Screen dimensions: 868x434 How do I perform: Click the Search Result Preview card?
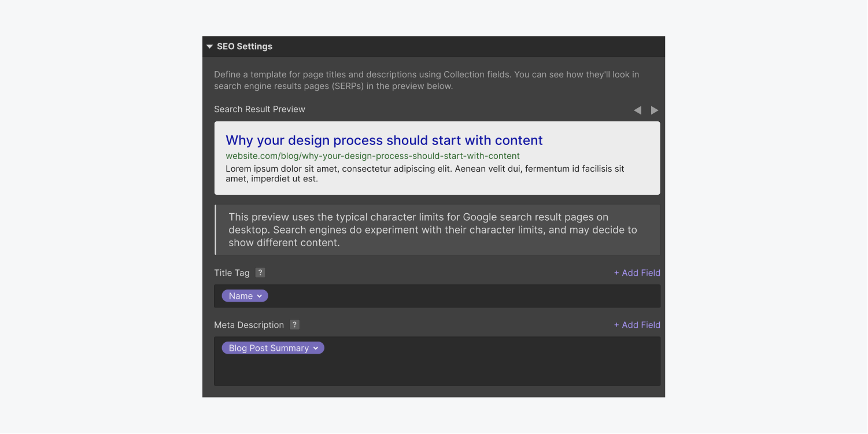coord(437,158)
